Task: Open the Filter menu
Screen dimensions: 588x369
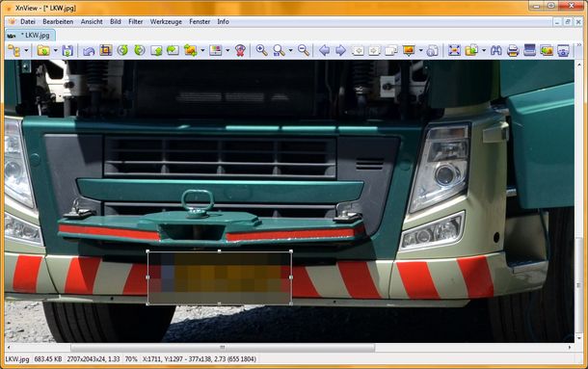Action: click(x=136, y=22)
